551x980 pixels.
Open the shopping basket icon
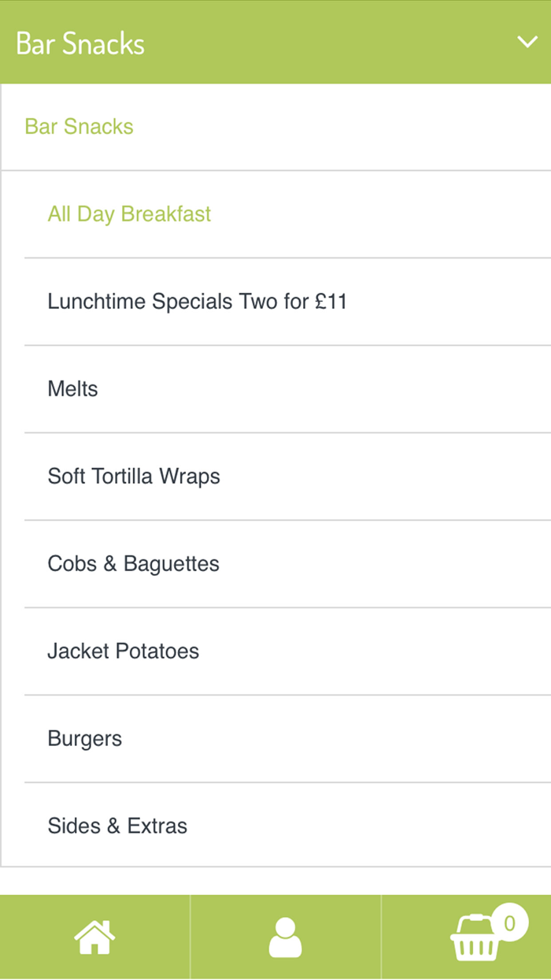click(x=474, y=939)
